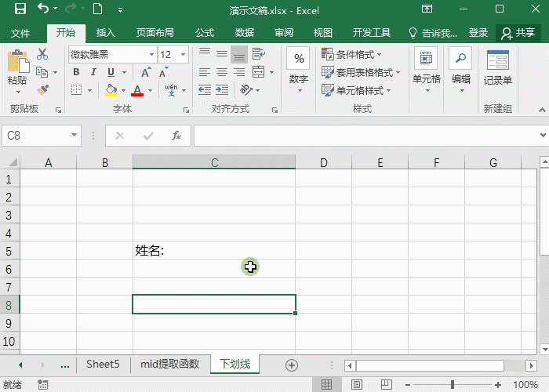Select cell containing 姓名:
Screen dimensions: 549x392
(x=214, y=250)
